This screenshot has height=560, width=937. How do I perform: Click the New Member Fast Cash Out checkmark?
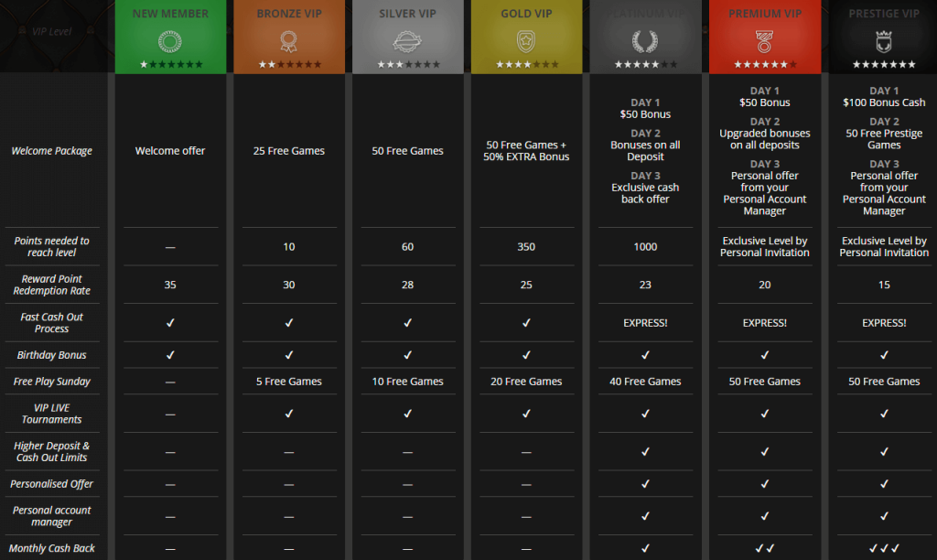pos(170,323)
